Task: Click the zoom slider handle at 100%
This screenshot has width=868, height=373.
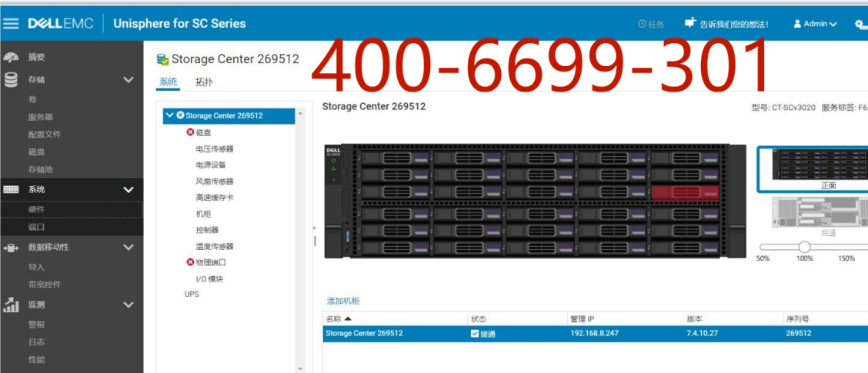Action: pyautogui.click(x=804, y=247)
